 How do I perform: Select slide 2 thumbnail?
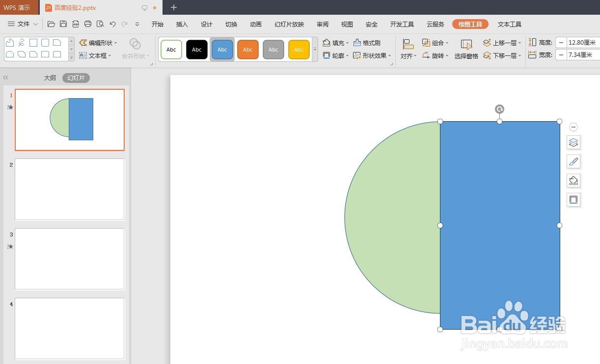tap(70, 189)
